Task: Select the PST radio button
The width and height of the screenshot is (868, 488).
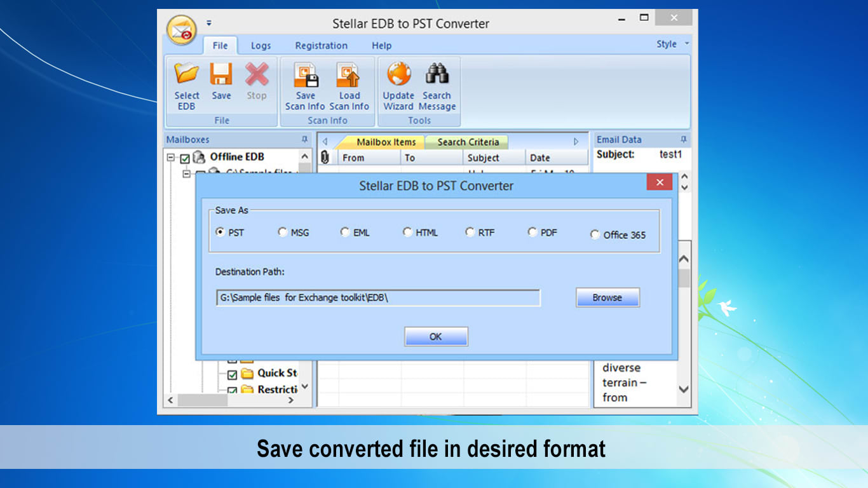Action: pos(220,232)
